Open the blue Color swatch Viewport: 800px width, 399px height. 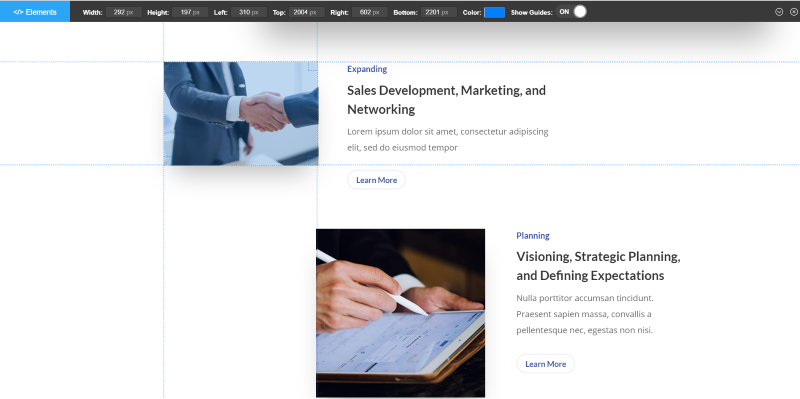tap(494, 12)
